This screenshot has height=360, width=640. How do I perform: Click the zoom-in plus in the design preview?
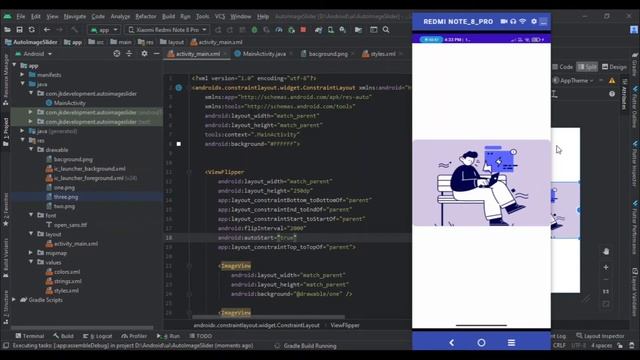coord(606,267)
